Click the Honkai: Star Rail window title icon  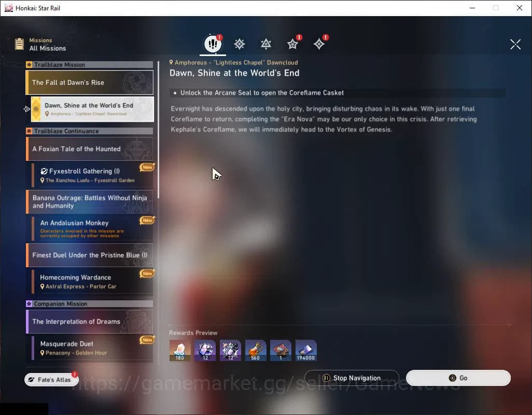coord(8,8)
